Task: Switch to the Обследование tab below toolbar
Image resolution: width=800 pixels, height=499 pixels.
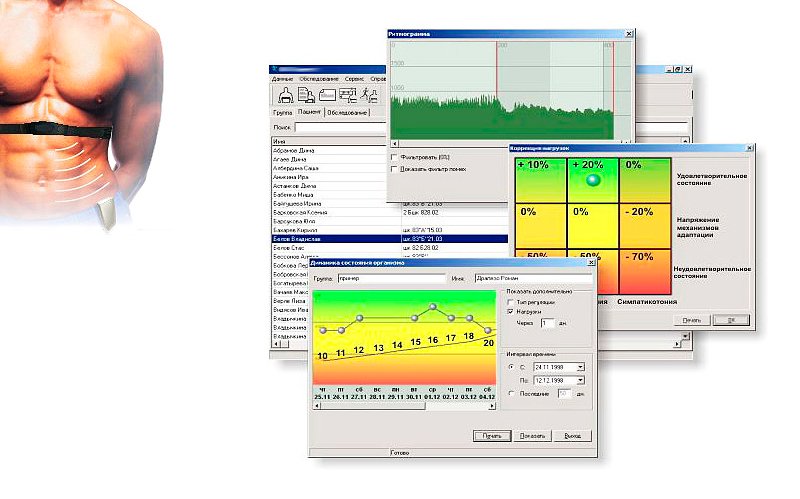Action: [347, 112]
